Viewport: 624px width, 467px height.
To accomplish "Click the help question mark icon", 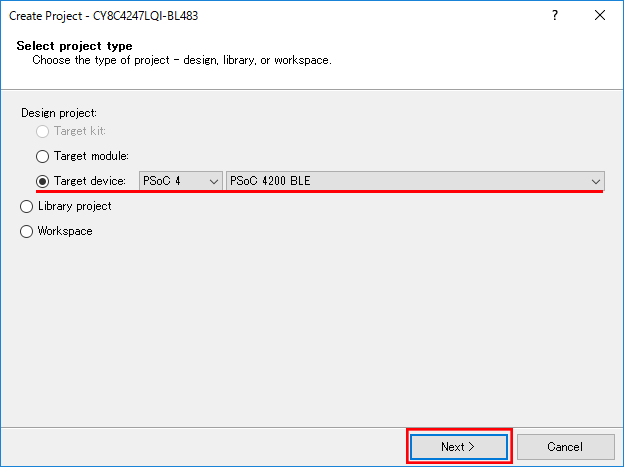I will pos(555,15).
